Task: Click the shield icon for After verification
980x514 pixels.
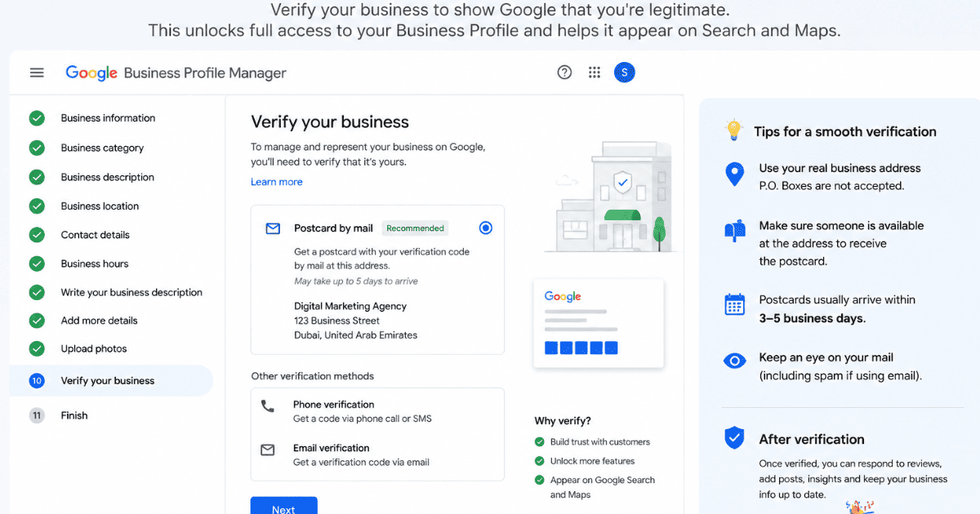Action: 735,438
